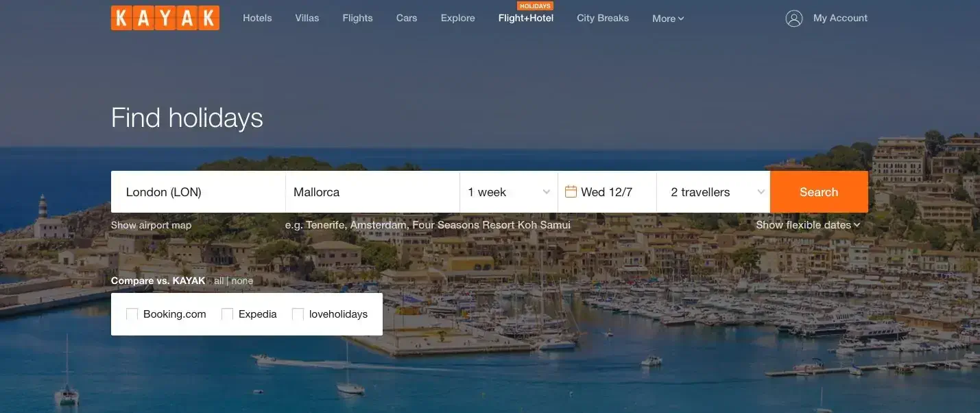Viewport: 980px width, 413px height.
Task: Click the calendar icon beside Wed 12/7
Action: coord(571,191)
